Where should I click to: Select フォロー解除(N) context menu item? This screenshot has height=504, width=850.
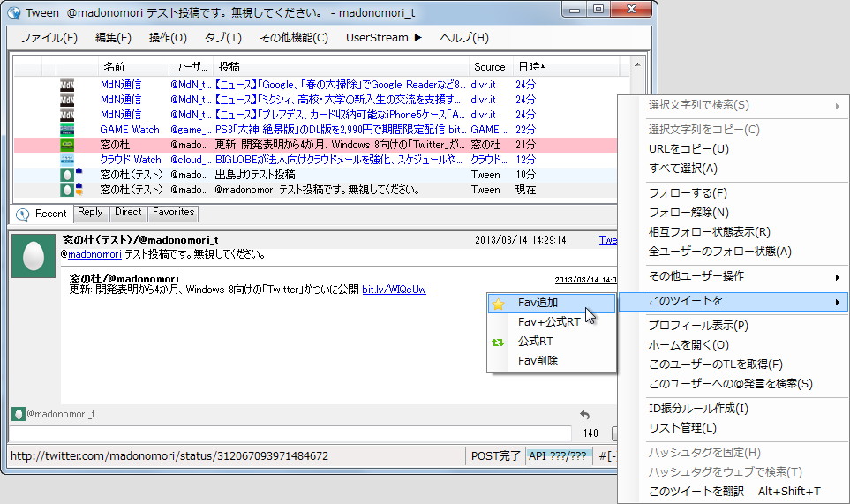(733, 213)
